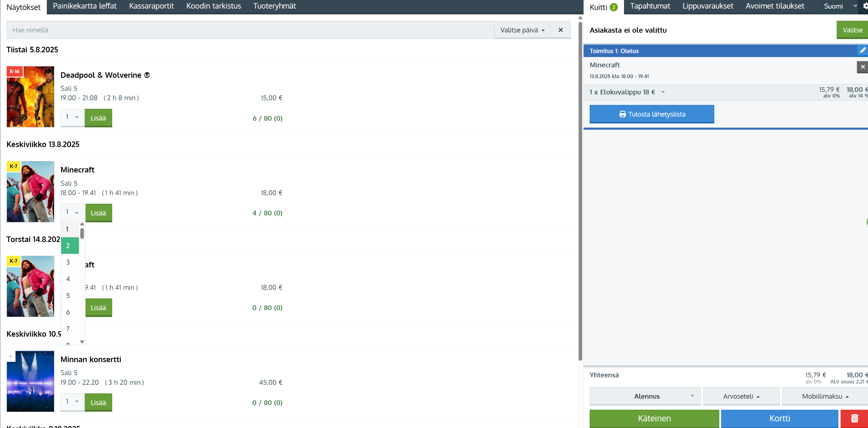The image size is (868, 428).
Task: Click Minnan konsertti poster image
Action: click(30, 381)
